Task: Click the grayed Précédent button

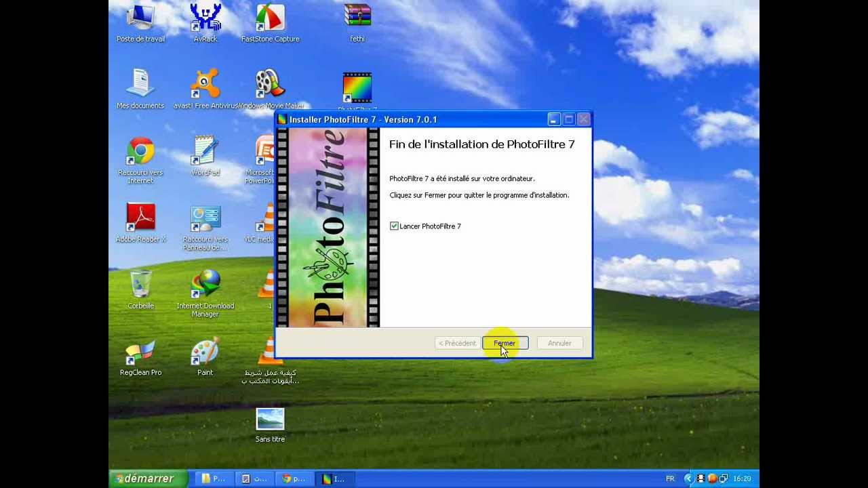Action: coord(457,343)
